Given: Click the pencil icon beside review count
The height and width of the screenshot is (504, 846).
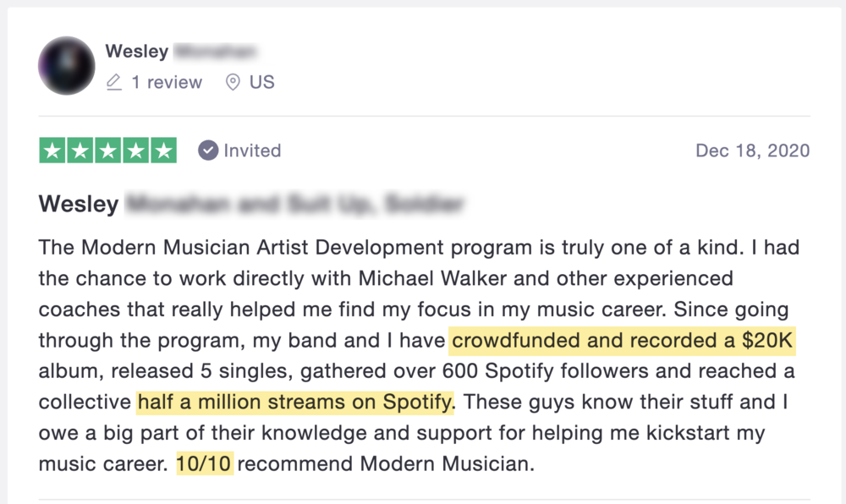Looking at the screenshot, I should click(x=114, y=83).
